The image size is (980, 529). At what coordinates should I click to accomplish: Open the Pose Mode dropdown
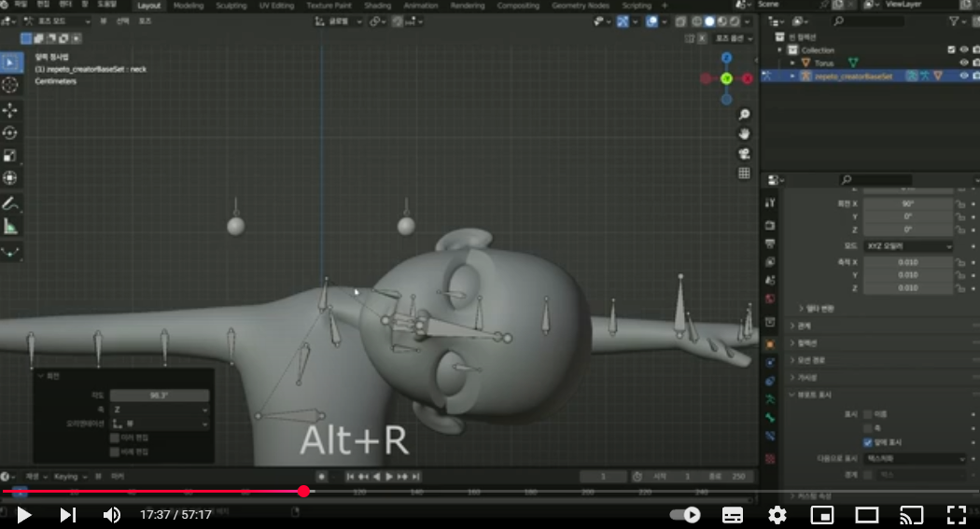pos(57,21)
